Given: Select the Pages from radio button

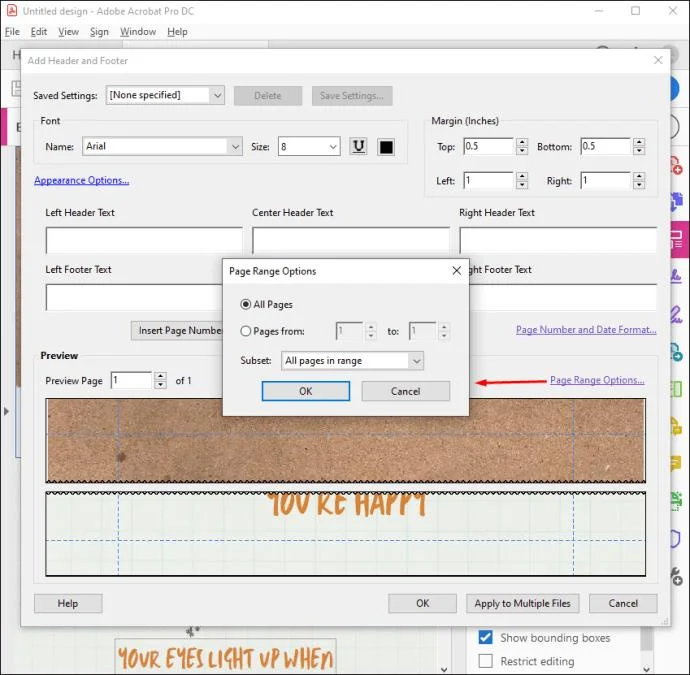Looking at the screenshot, I should point(246,331).
